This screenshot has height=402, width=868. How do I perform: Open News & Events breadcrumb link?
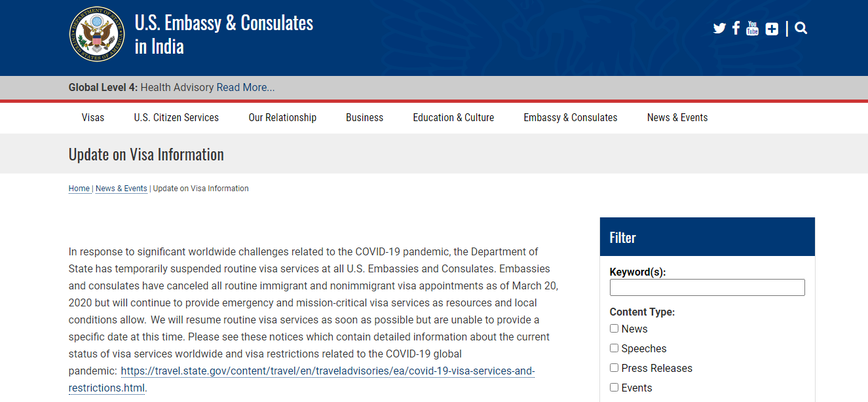121,189
